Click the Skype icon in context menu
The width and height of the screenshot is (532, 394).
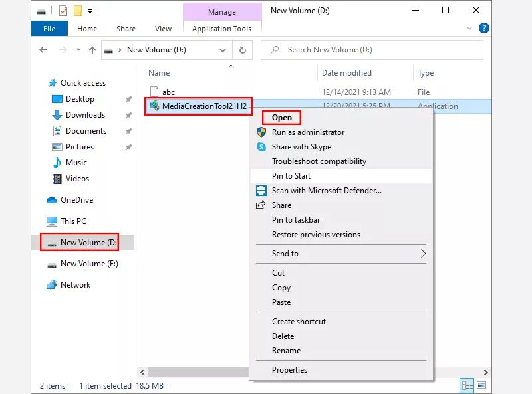click(261, 147)
